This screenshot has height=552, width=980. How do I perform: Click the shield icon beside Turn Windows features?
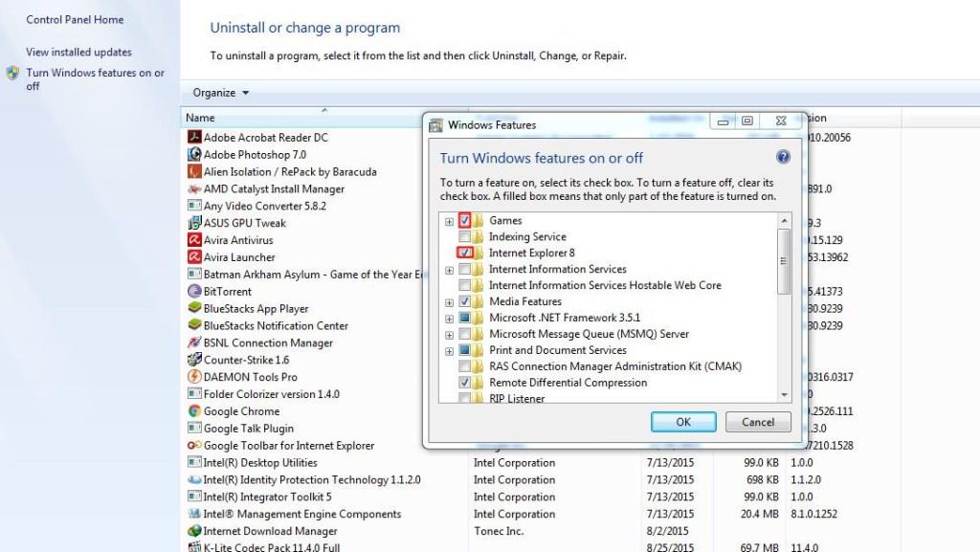click(12, 73)
